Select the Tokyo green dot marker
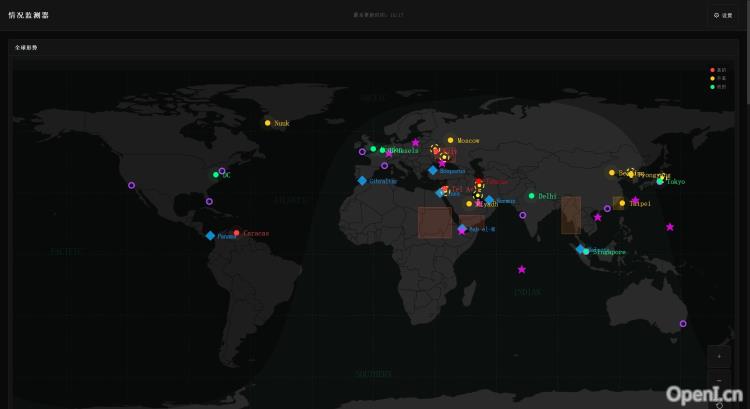Image resolution: width=750 pixels, height=409 pixels. click(660, 181)
